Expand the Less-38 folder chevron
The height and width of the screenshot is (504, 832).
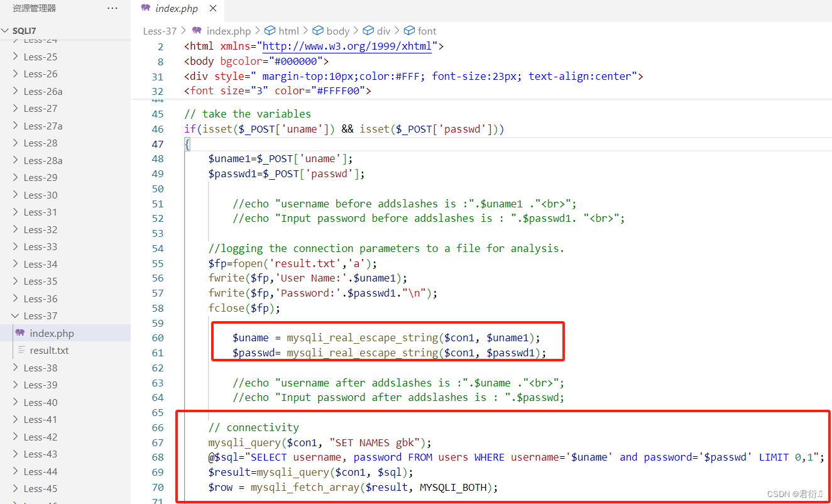pos(16,368)
